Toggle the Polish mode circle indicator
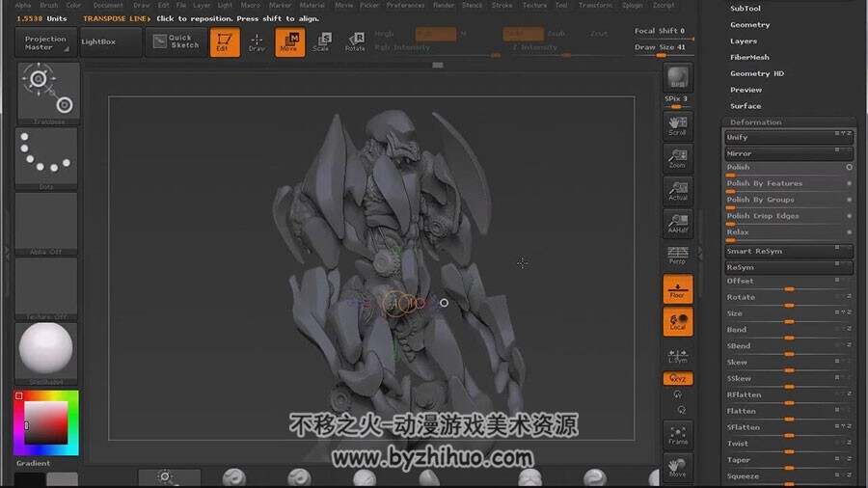868x488 pixels. tap(849, 167)
